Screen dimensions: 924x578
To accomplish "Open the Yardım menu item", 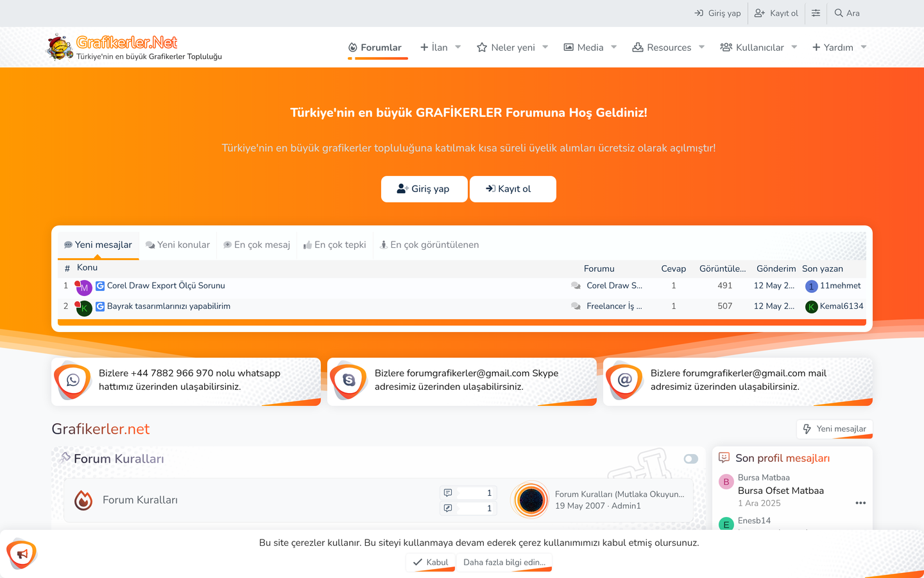I will [833, 48].
